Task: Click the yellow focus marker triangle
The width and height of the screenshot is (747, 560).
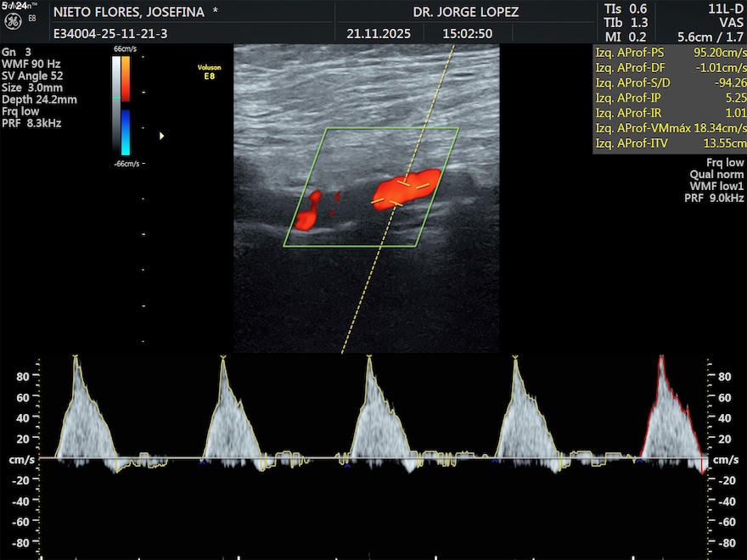Action: (x=162, y=135)
